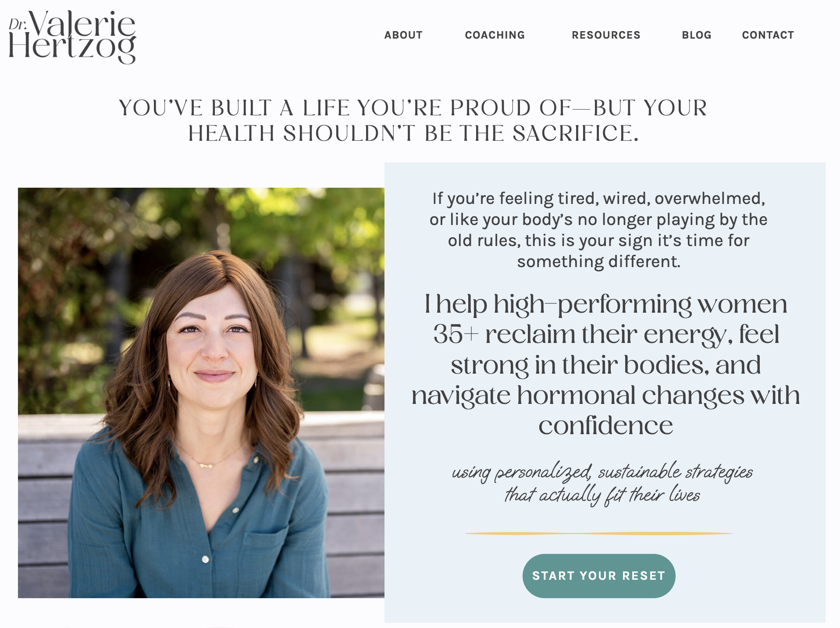This screenshot has width=840, height=628.
Task: Click the "Hertzog" surname in the logo
Action: [x=72, y=47]
